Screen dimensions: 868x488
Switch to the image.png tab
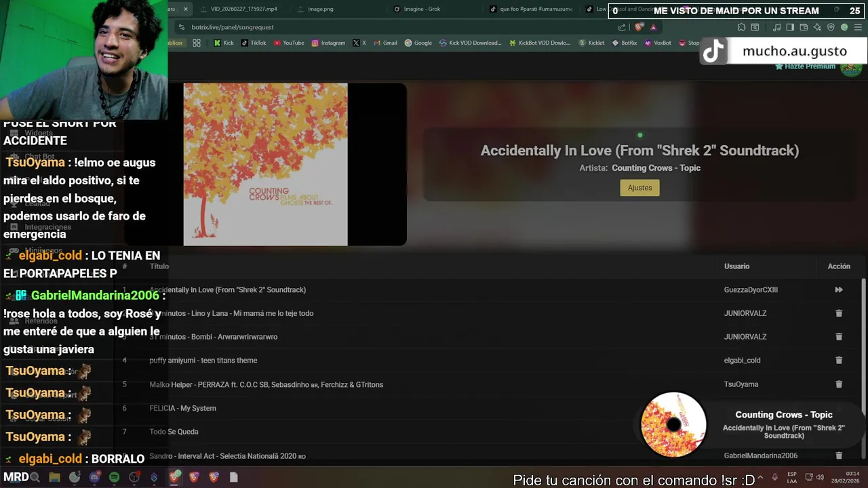tap(321, 9)
